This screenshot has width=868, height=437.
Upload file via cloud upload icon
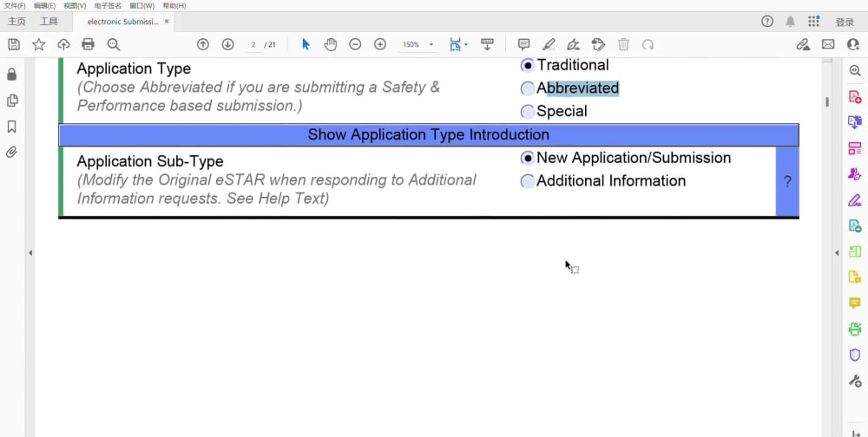tap(63, 44)
